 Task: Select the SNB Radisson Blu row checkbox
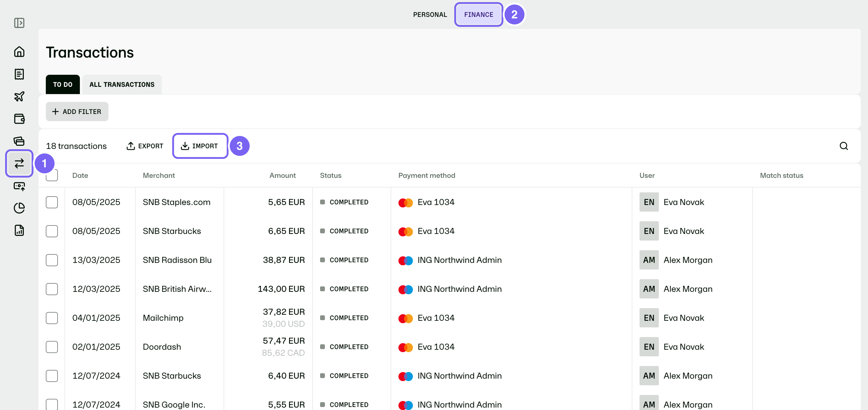52,260
